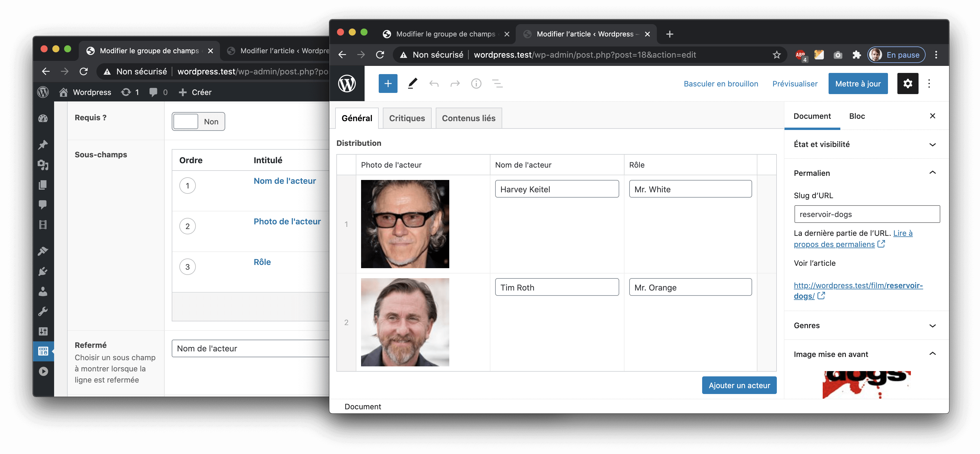Screen dimensions: 980x454
Task: Click the Harvey Keitel actor photo
Action: click(405, 224)
